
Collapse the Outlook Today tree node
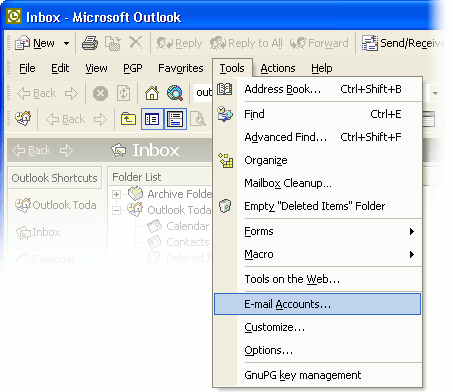[116, 210]
